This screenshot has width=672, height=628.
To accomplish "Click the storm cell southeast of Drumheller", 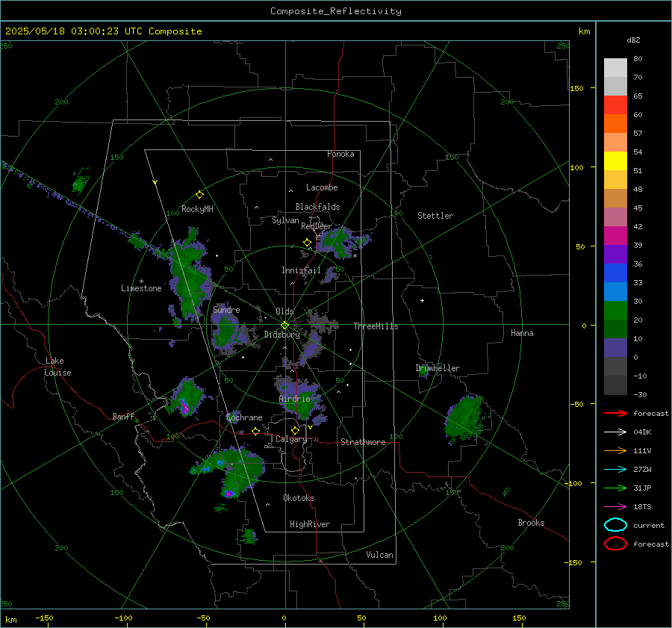I will coord(465,419).
